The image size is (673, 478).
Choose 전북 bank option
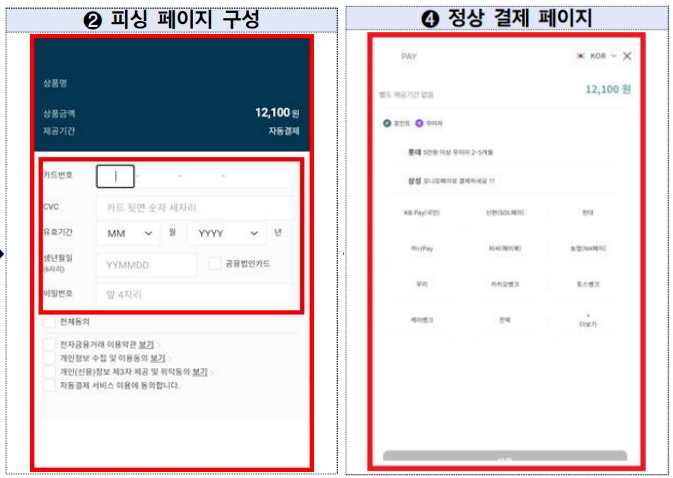coord(505,320)
